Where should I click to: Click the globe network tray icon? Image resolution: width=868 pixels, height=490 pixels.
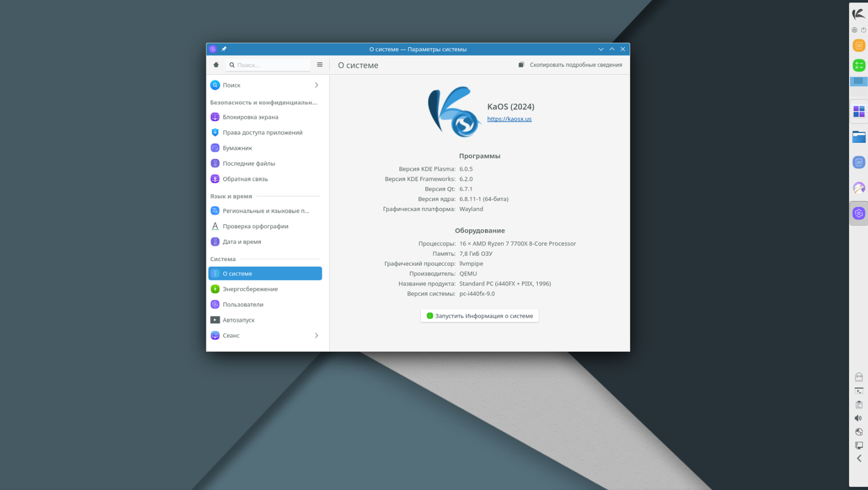[x=859, y=432]
